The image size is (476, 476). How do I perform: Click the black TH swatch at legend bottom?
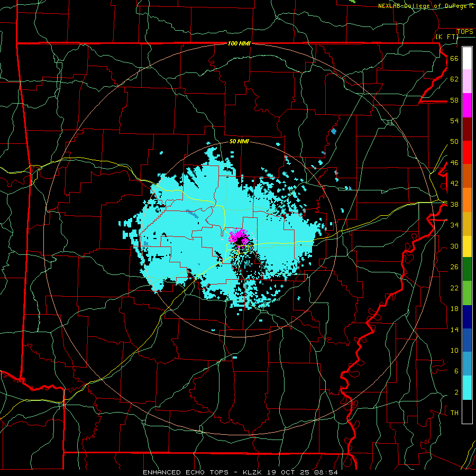(x=467, y=411)
